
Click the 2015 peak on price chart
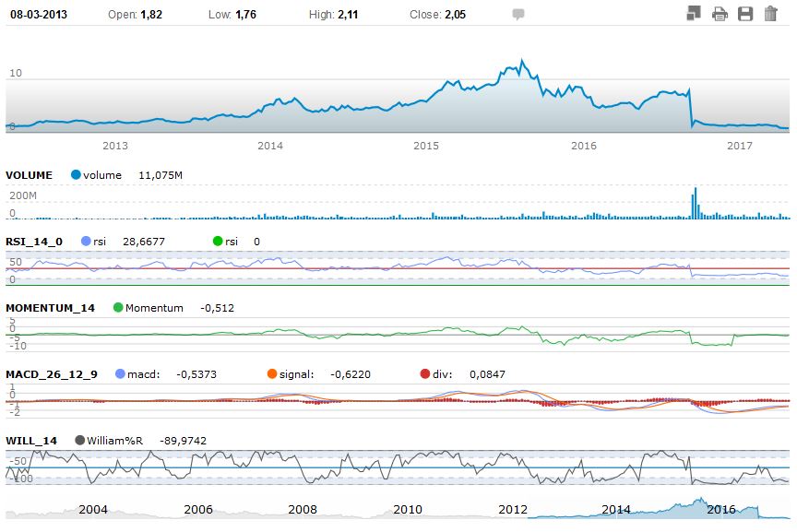[522, 62]
